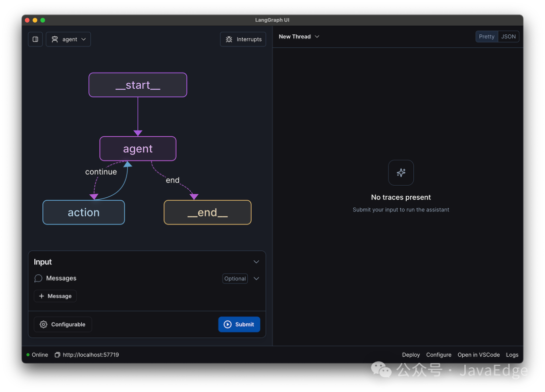This screenshot has width=545, height=392.
Task: Click Configure in the footer
Action: click(x=439, y=355)
